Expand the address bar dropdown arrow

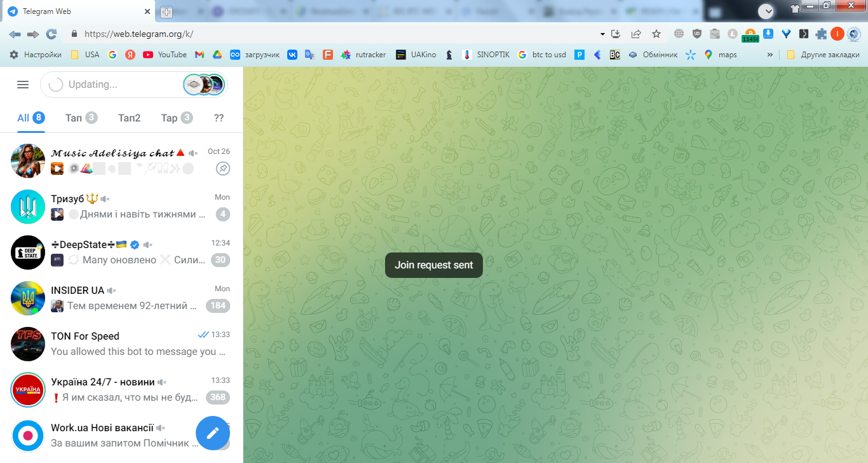[x=602, y=34]
